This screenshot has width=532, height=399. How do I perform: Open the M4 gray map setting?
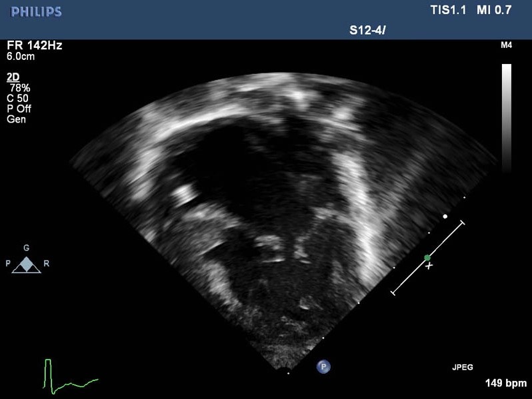click(x=505, y=46)
